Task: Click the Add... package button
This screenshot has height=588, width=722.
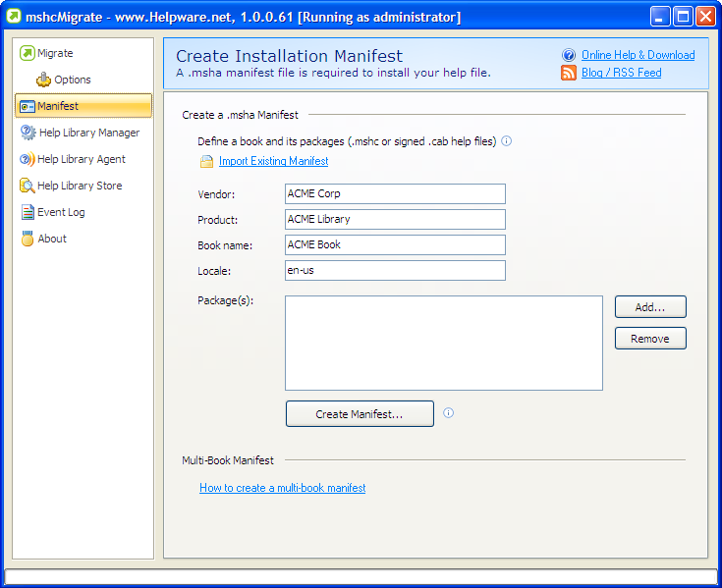Action: click(650, 307)
